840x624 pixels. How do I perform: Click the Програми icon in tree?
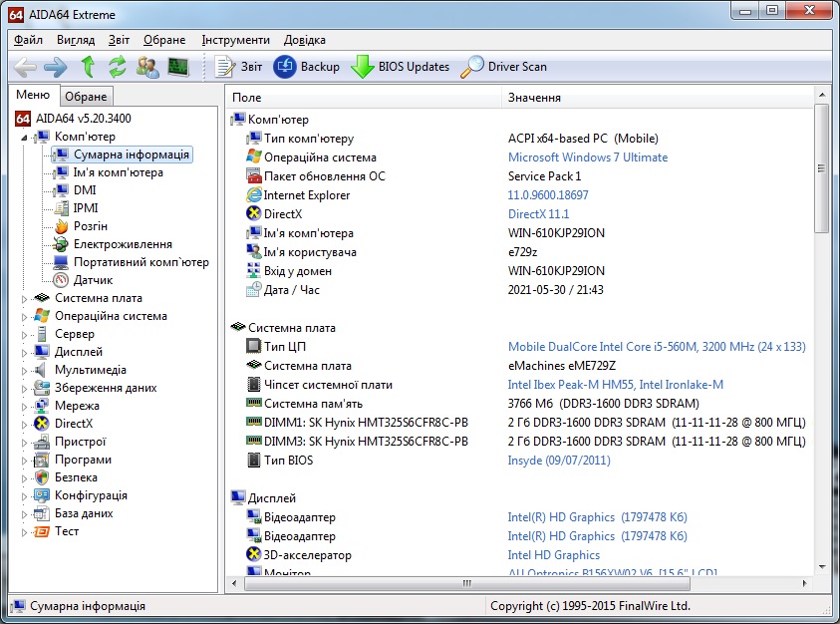41,460
